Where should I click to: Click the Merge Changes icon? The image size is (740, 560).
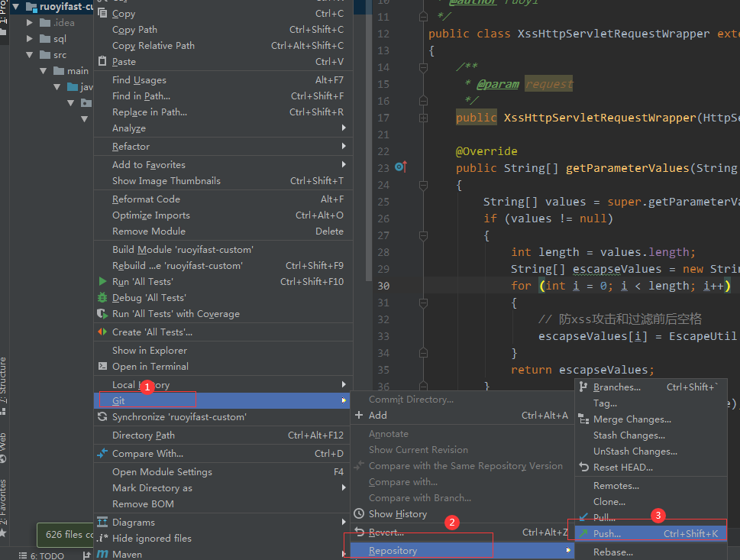tap(583, 419)
